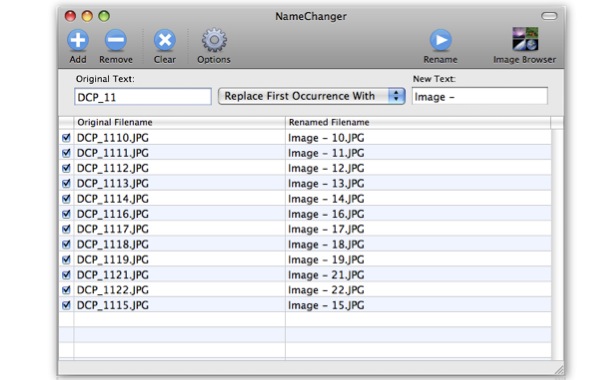The width and height of the screenshot is (610, 380).
Task: Click the New Text input field
Action: [x=480, y=96]
